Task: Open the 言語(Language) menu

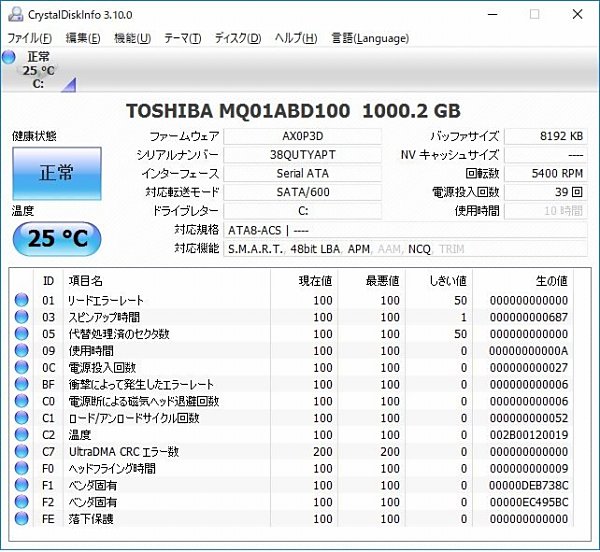Action: click(x=370, y=38)
